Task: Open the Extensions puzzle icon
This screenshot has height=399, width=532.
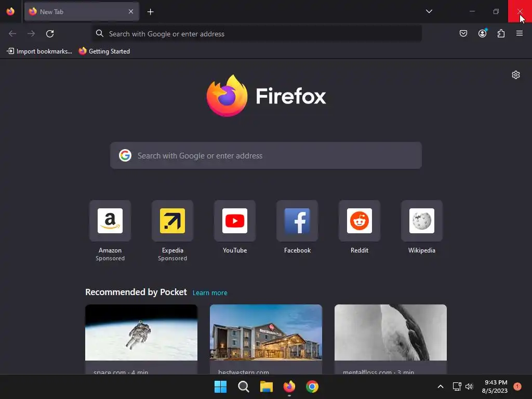Action: (x=501, y=33)
